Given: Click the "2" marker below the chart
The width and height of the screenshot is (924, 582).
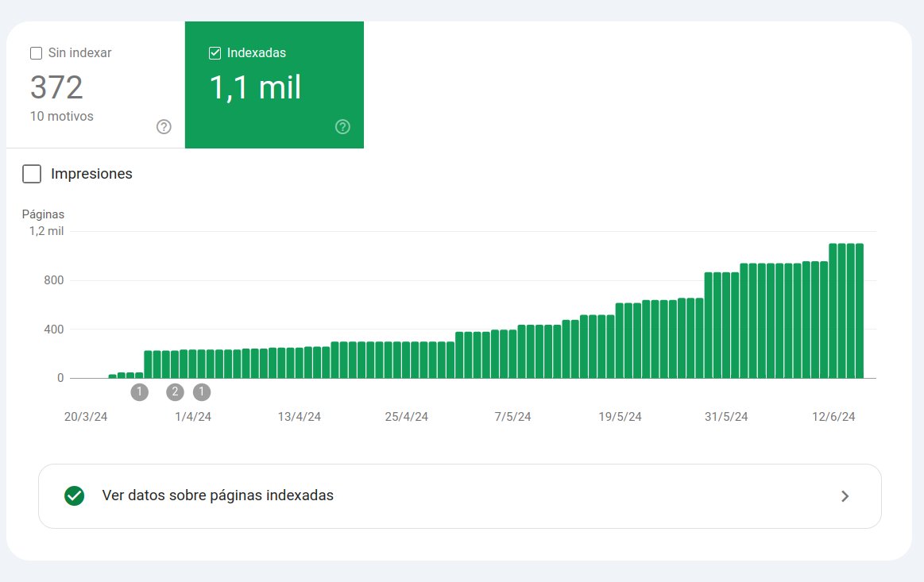Looking at the screenshot, I should pyautogui.click(x=175, y=391).
